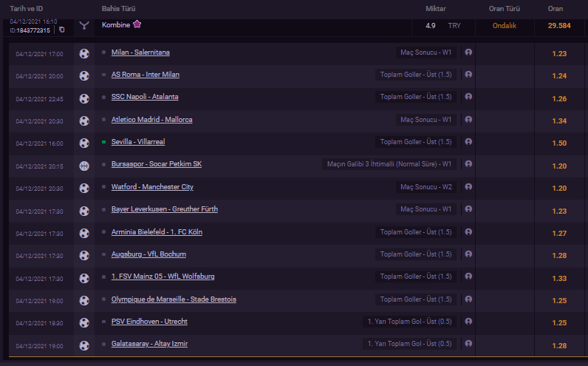Click the Maç Sonucu - W2 market tag
588x366 pixels.
(426, 187)
